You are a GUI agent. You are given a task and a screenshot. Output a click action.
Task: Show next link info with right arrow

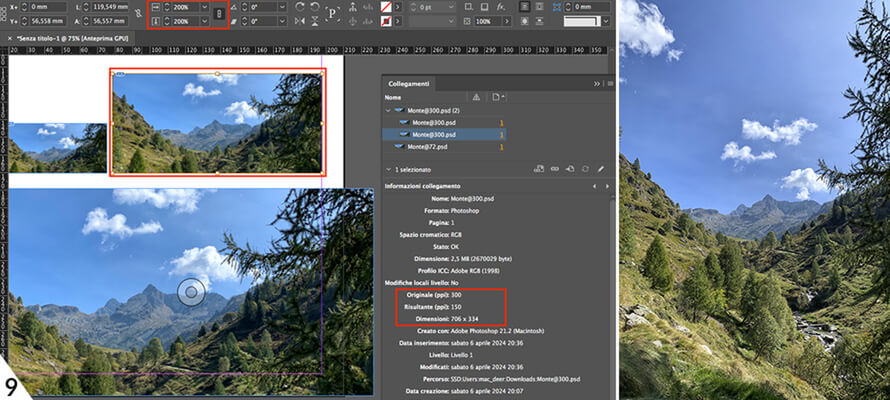[607, 186]
